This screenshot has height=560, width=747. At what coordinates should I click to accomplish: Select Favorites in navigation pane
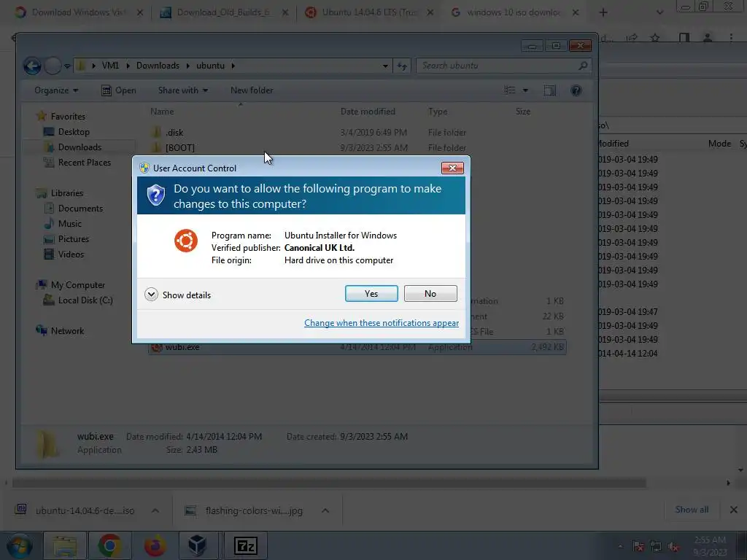click(x=61, y=116)
